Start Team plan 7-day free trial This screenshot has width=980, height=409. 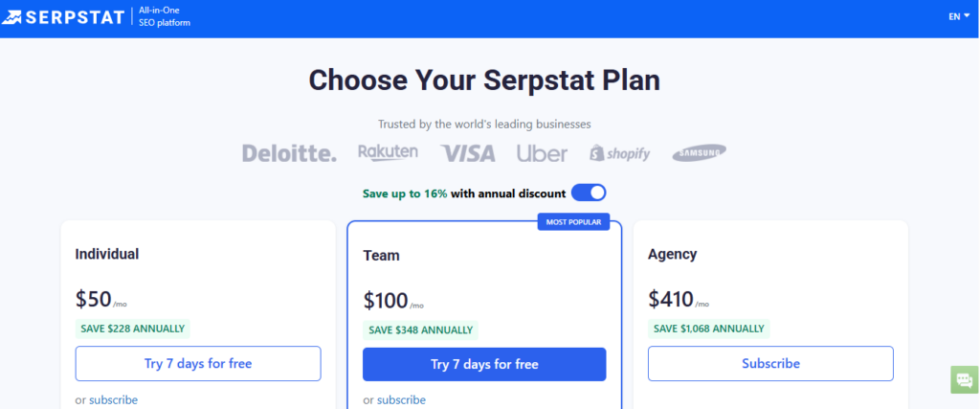(x=484, y=364)
